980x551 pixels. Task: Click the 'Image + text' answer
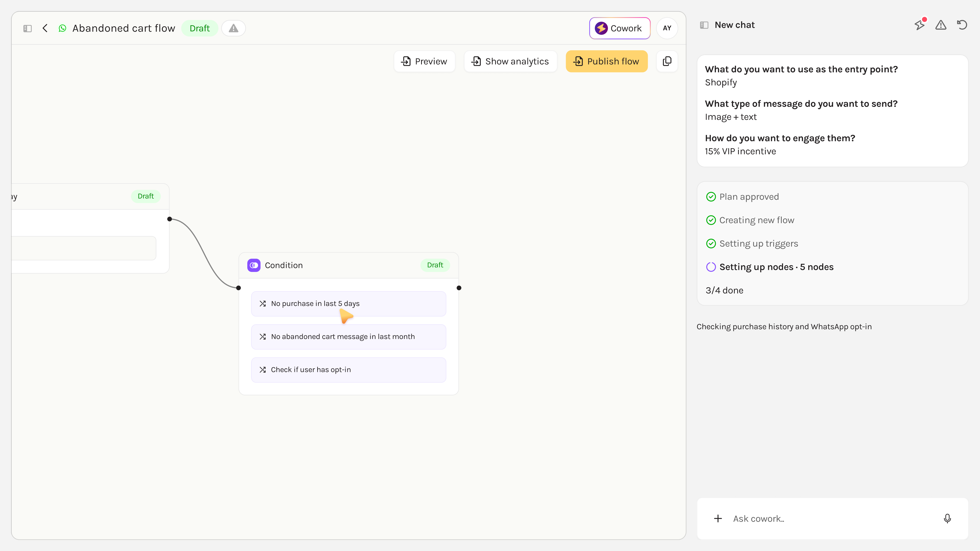click(x=731, y=117)
